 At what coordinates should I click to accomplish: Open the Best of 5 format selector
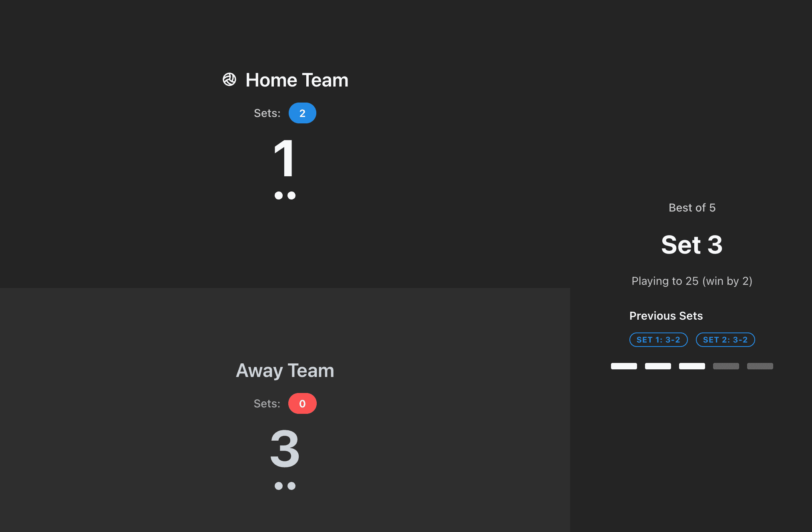(692, 208)
